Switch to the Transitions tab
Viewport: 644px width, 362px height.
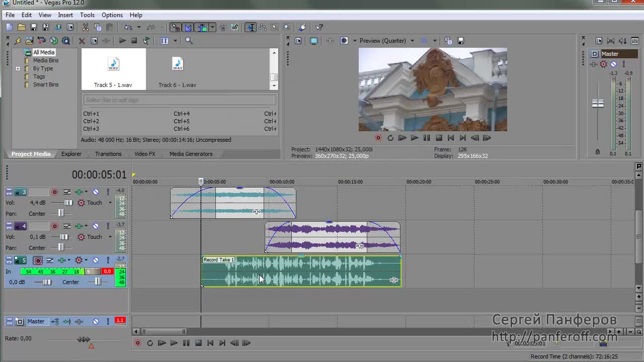pos(108,154)
